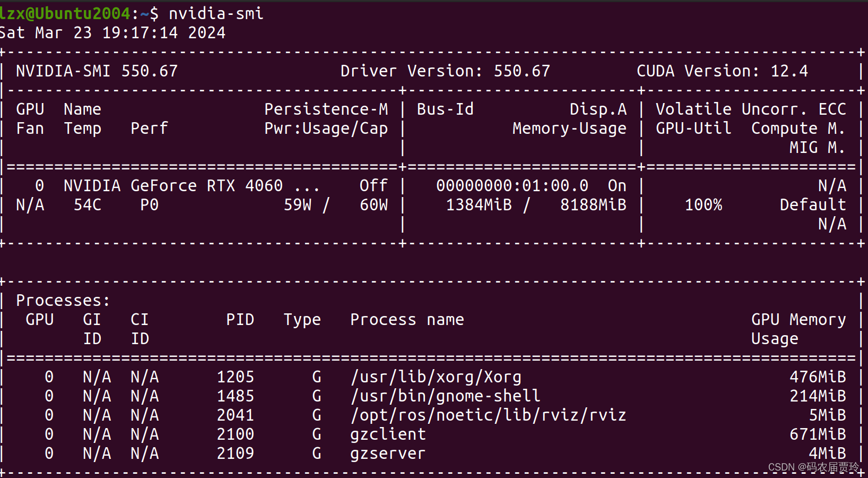
Task: Click the 'GPU Memory' column header
Action: (x=798, y=320)
